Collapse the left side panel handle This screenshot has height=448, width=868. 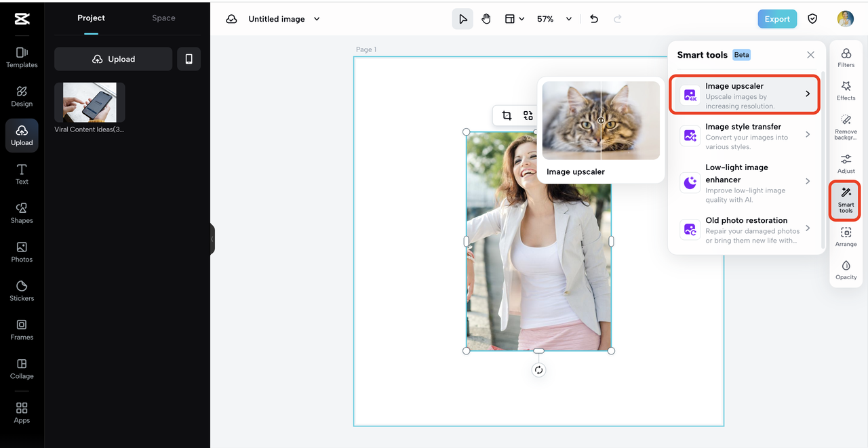212,239
